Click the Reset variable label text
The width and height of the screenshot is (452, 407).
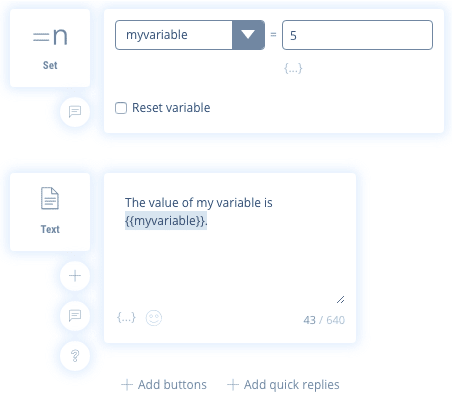click(171, 108)
